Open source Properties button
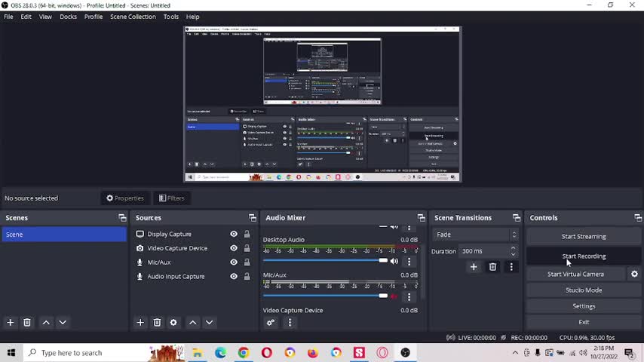This screenshot has width=644, height=362. click(x=125, y=198)
